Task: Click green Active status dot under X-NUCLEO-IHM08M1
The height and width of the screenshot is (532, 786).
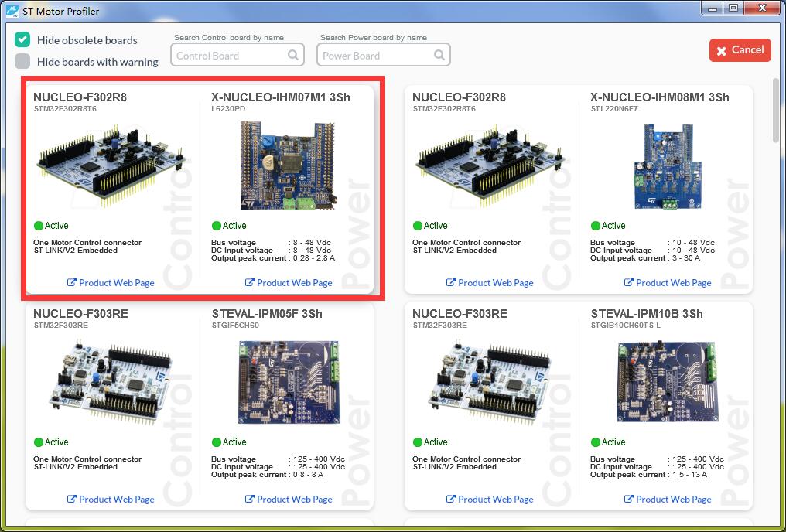Action: [x=596, y=226]
